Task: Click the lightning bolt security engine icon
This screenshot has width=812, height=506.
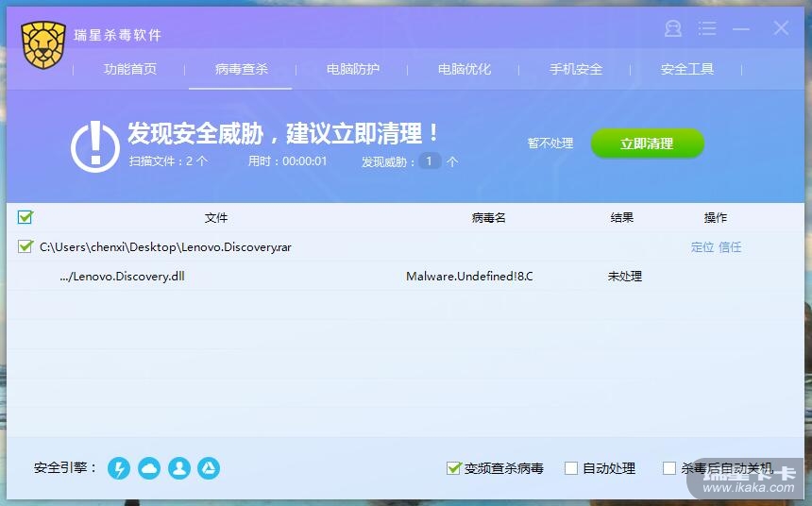Action: tap(119, 468)
